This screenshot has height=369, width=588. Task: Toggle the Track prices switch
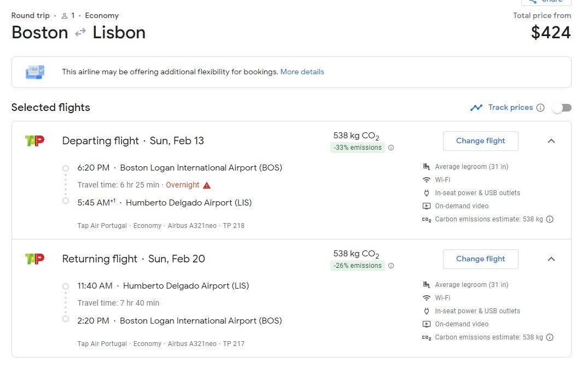[x=561, y=108]
